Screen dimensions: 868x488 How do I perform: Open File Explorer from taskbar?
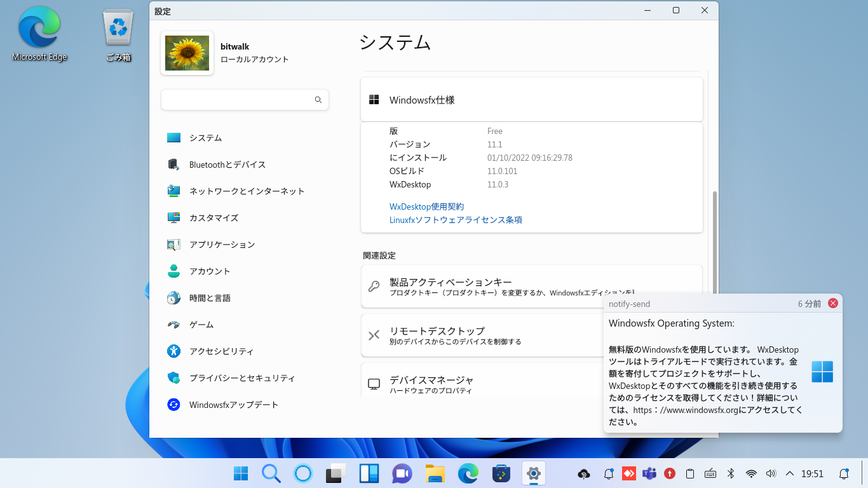435,473
